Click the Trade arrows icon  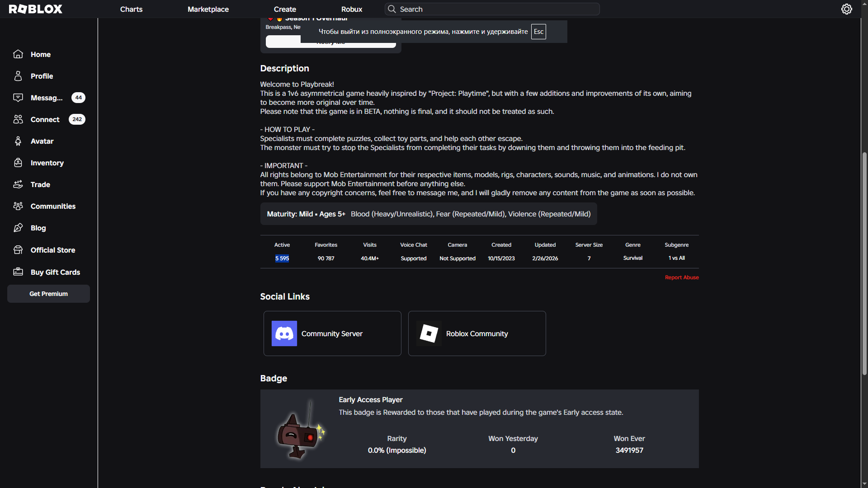[18, 184]
